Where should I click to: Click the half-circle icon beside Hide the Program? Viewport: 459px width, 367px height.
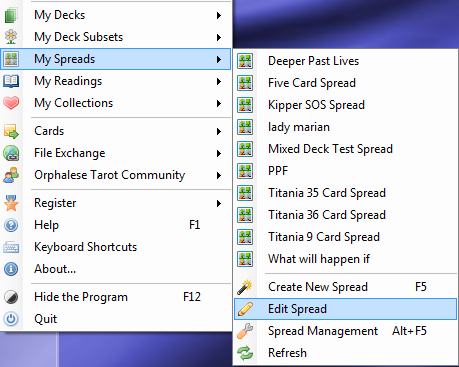coord(11,297)
